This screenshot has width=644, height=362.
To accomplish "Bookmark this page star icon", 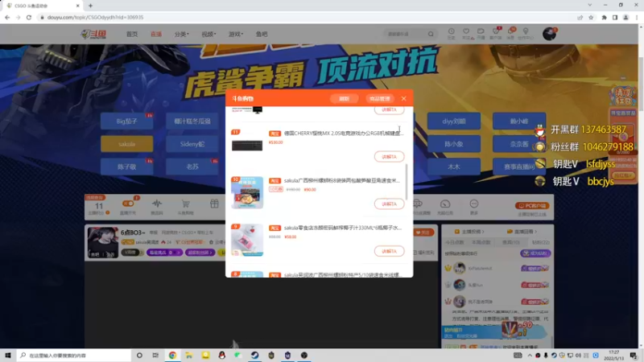I will [x=591, y=17].
